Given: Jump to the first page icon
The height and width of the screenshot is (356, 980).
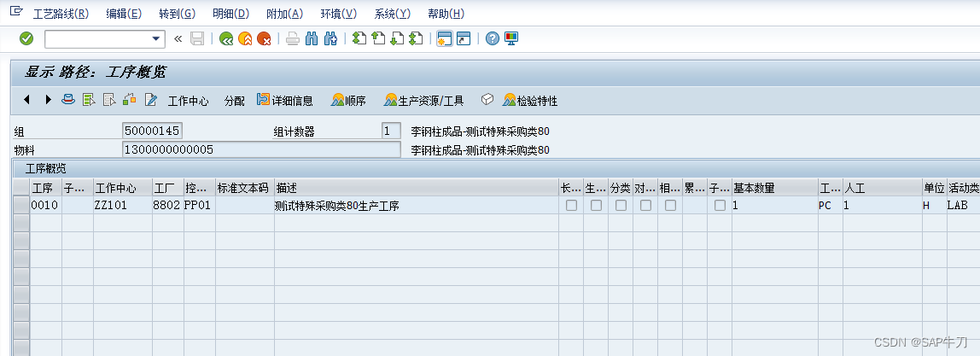Looking at the screenshot, I should click(359, 38).
